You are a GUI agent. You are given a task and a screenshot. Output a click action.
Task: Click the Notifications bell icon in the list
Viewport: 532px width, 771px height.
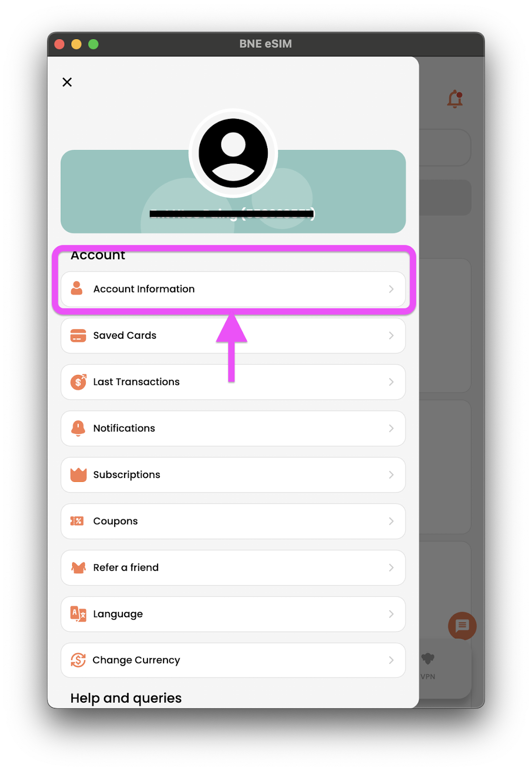[x=78, y=428]
